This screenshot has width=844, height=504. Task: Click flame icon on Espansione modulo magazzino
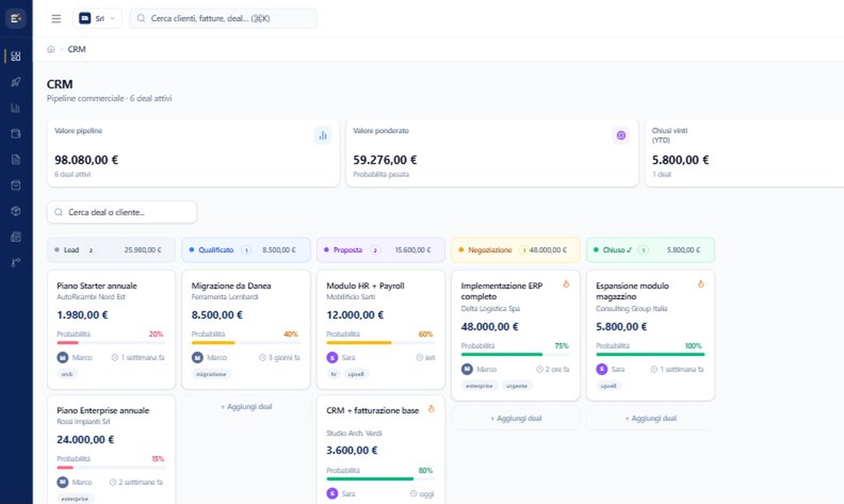click(701, 284)
